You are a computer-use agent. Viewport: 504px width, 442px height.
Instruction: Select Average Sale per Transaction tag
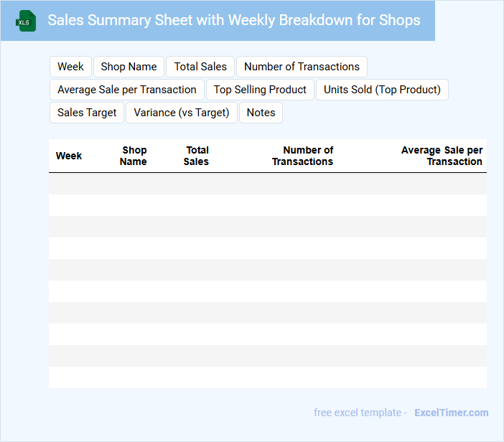[x=127, y=90]
